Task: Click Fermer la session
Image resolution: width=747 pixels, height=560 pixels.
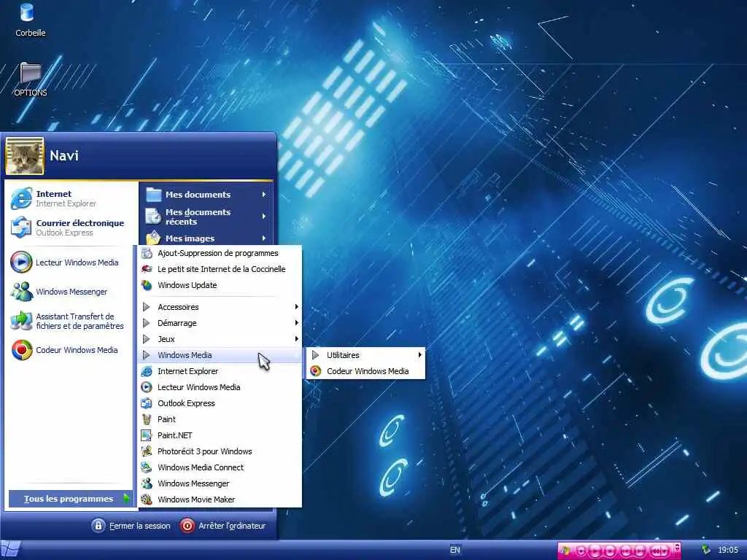Action: [x=131, y=526]
